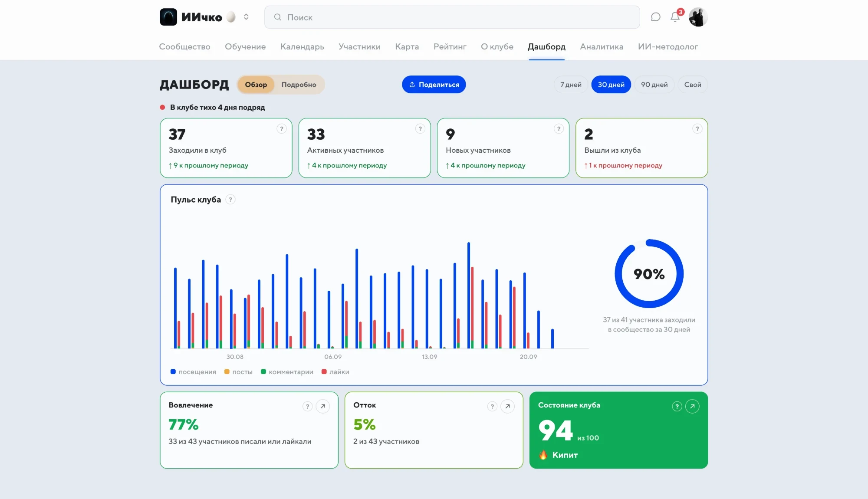Image resolution: width=868 pixels, height=499 pixels.
Task: Choose the Свой custom period
Action: [x=693, y=85]
